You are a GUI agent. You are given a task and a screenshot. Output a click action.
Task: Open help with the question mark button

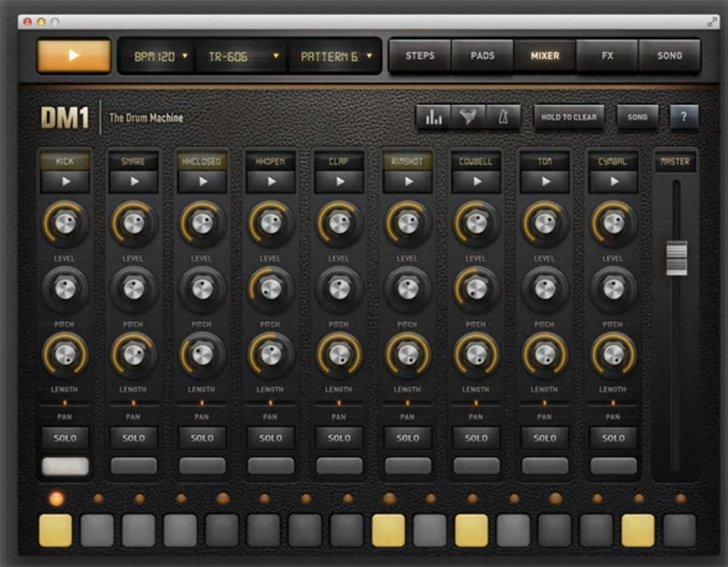pyautogui.click(x=684, y=117)
